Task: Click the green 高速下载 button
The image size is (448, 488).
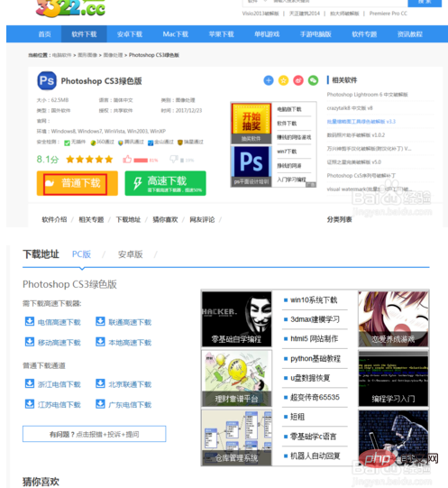Action: click(x=166, y=183)
